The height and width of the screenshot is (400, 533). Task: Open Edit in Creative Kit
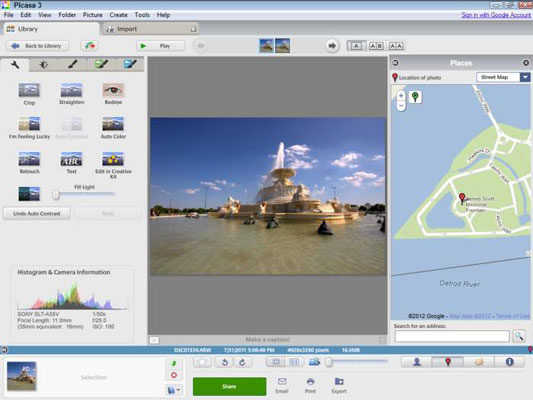[x=113, y=165]
